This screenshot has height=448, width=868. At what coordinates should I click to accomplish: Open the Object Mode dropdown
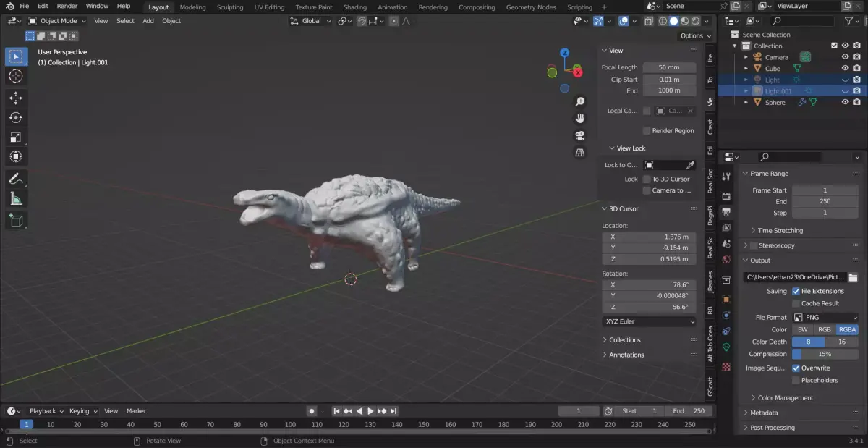tap(57, 21)
